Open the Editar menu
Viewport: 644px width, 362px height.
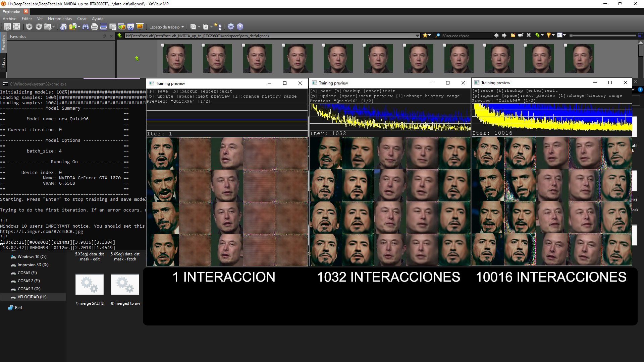27,19
